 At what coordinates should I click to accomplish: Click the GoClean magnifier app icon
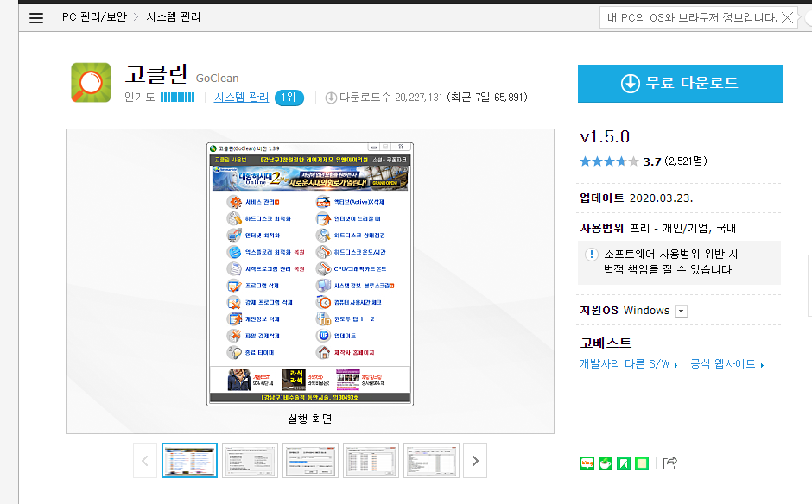coord(92,83)
